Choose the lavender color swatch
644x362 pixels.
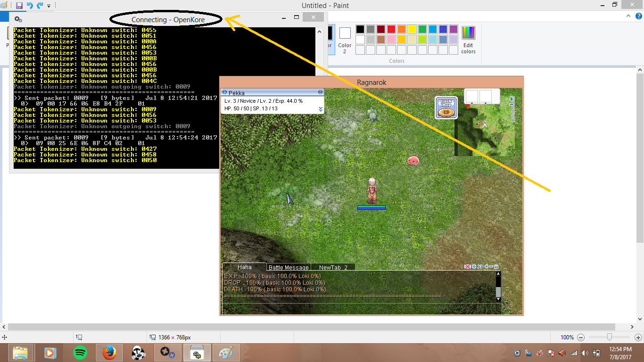click(x=454, y=40)
